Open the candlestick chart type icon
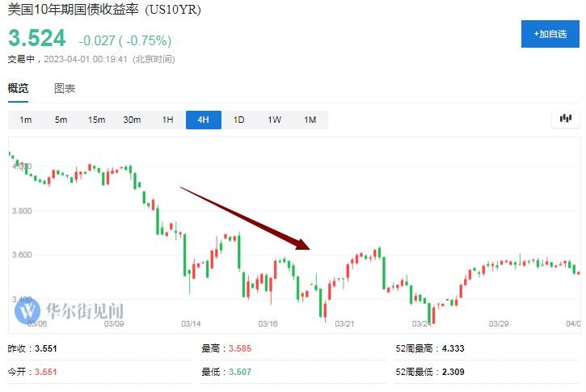The height and width of the screenshot is (392, 586). pos(565,119)
